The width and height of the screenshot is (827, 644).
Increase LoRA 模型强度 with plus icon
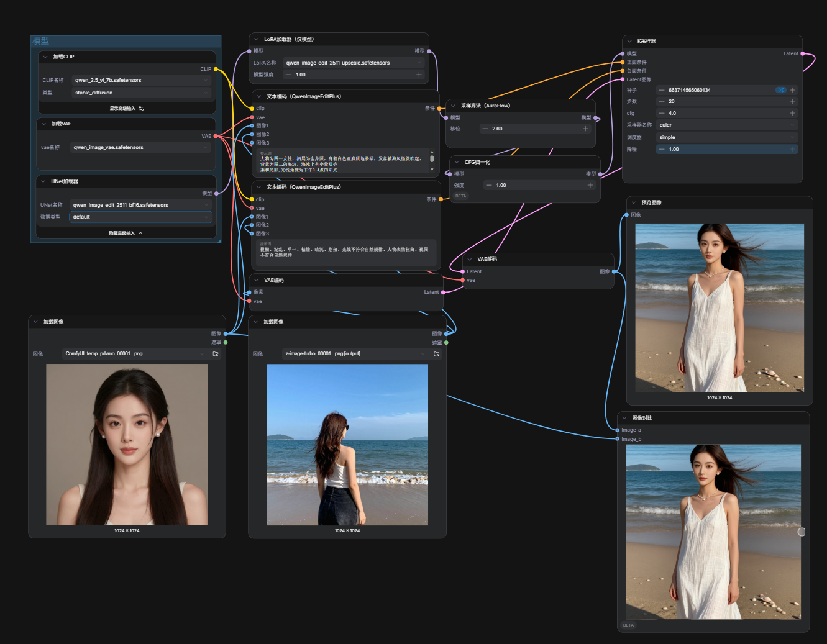pyautogui.click(x=419, y=75)
